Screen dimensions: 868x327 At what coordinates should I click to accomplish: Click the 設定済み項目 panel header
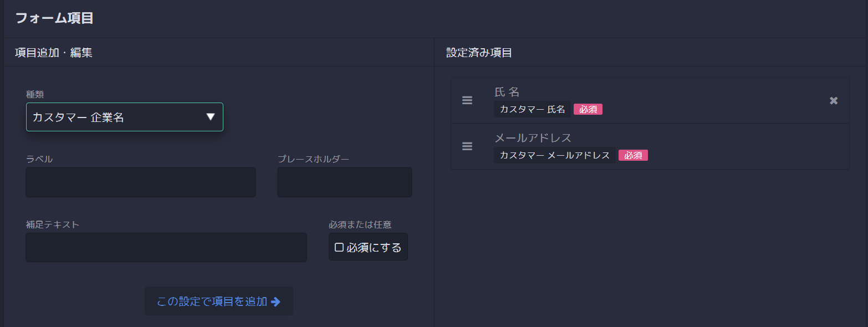point(479,53)
